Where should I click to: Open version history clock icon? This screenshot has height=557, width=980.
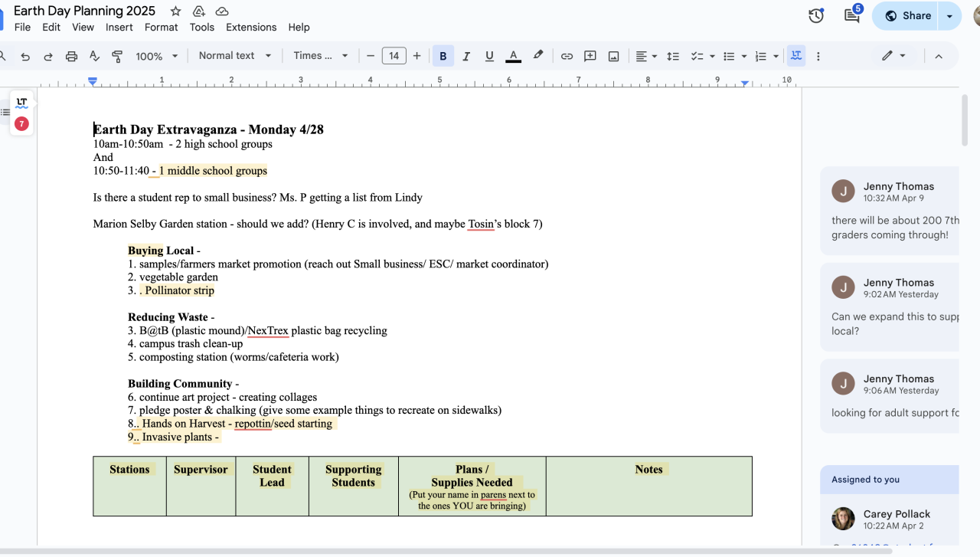816,15
